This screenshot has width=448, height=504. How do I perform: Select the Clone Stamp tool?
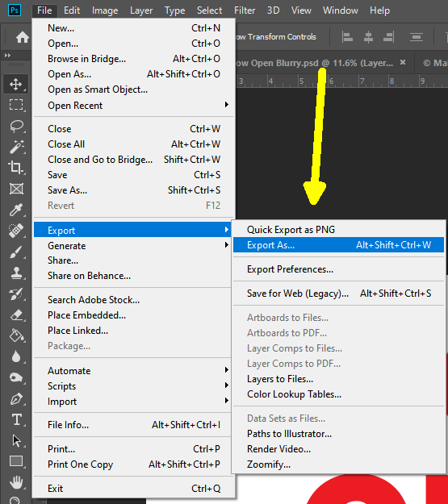(16, 273)
